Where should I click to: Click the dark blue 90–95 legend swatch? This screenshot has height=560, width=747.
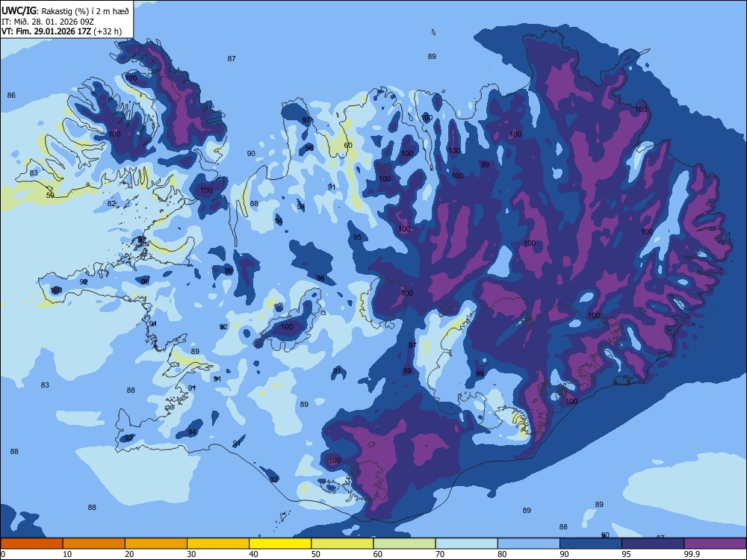coord(591,544)
